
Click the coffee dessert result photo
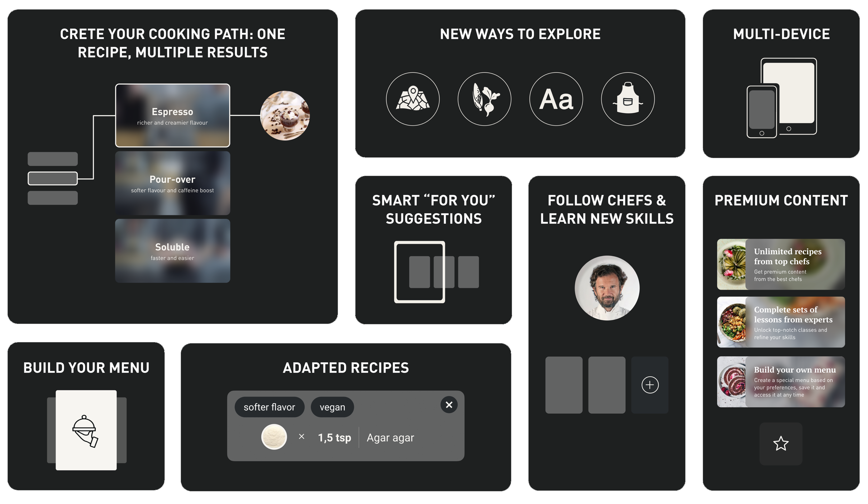point(285,115)
